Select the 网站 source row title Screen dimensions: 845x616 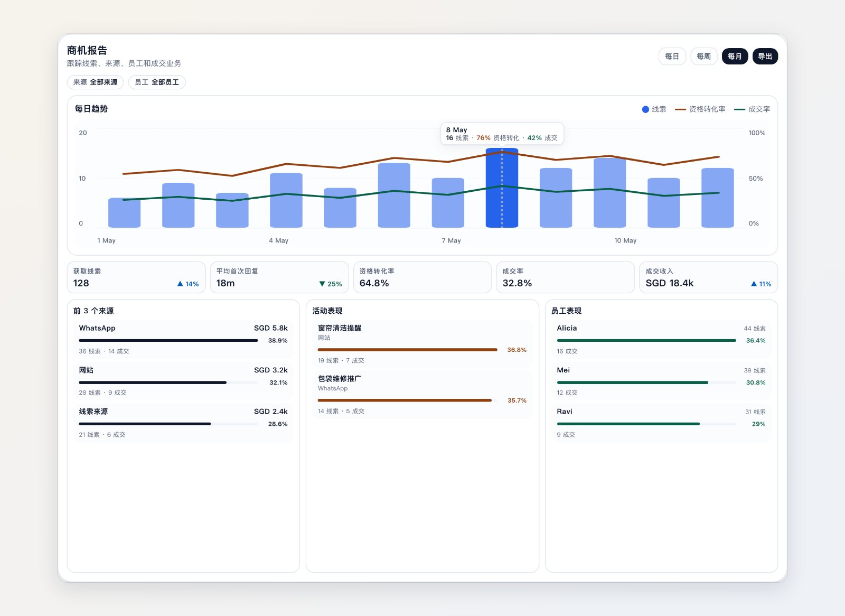[86, 370]
